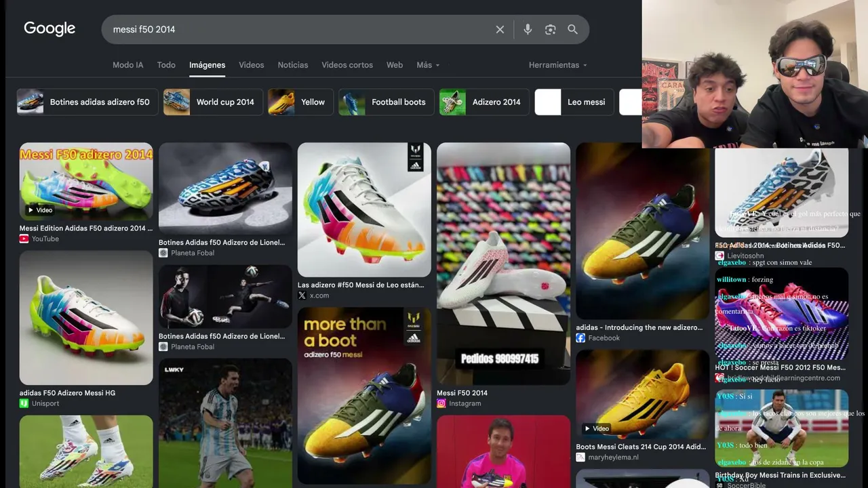The height and width of the screenshot is (488, 868).
Task: Expand the Más dropdown
Action: click(x=428, y=65)
